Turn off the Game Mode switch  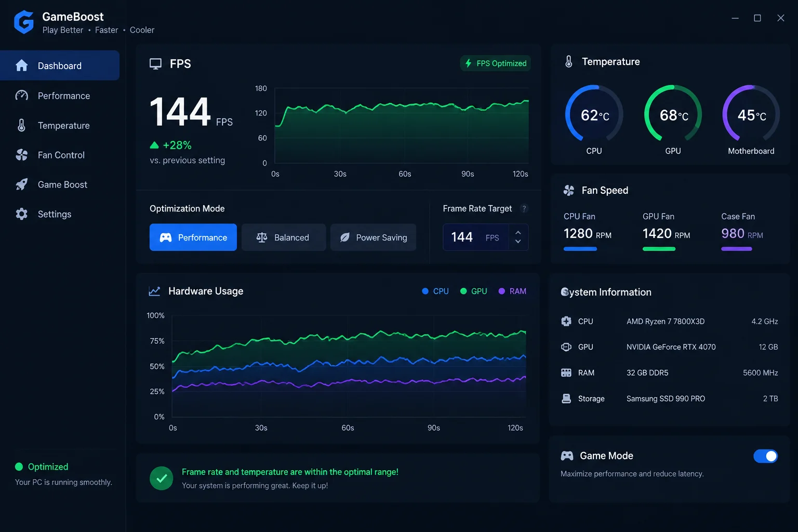(x=765, y=456)
